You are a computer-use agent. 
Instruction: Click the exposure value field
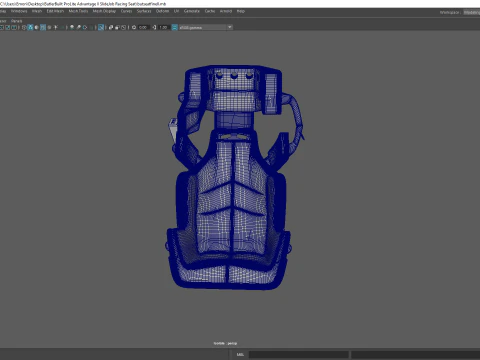(x=143, y=27)
